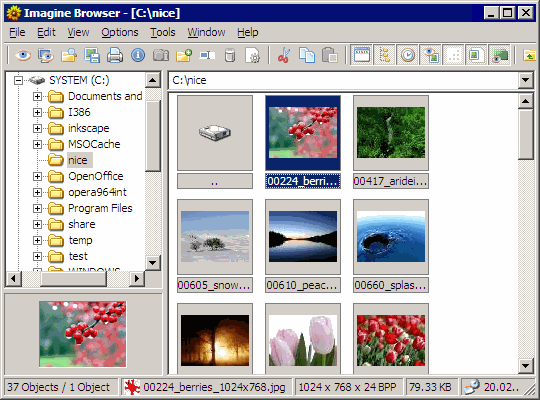The image size is (540, 400).
Task: Click the Copy toolbar icon
Action: point(307,55)
